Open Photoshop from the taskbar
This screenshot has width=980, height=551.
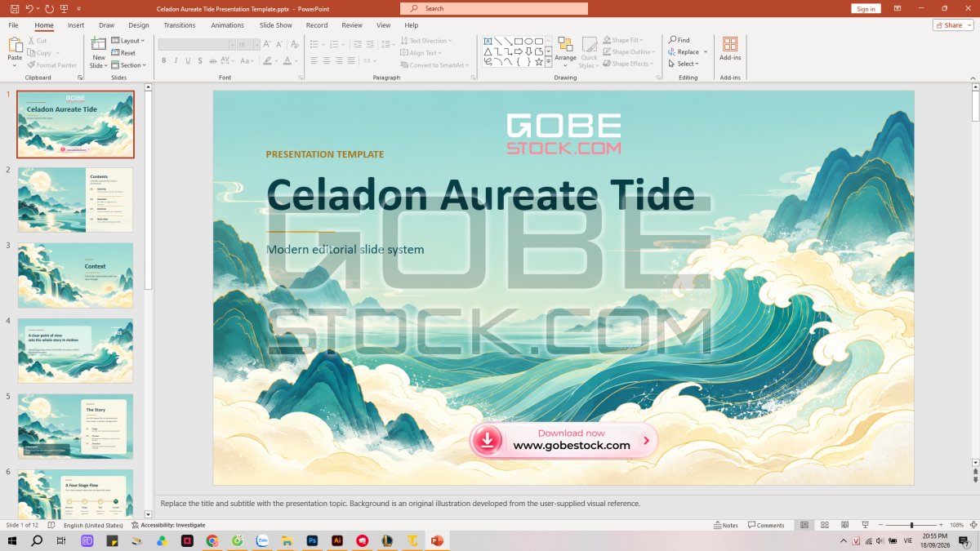pos(312,540)
